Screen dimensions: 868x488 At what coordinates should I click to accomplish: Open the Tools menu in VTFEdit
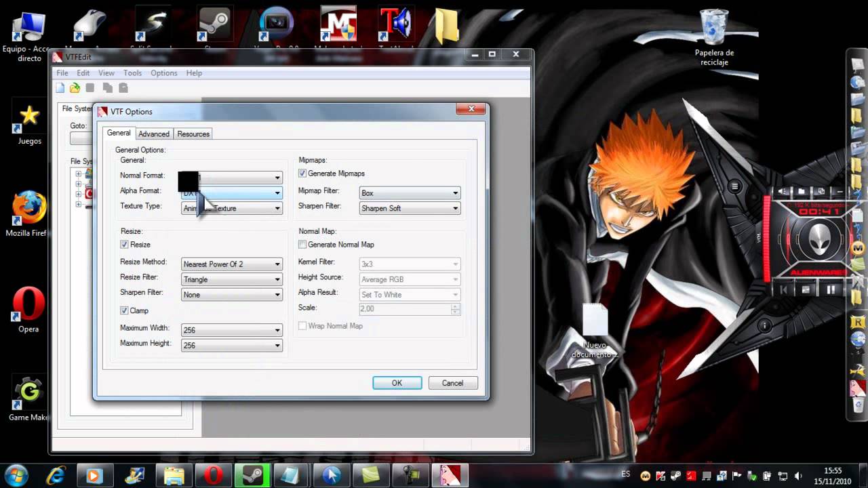132,73
